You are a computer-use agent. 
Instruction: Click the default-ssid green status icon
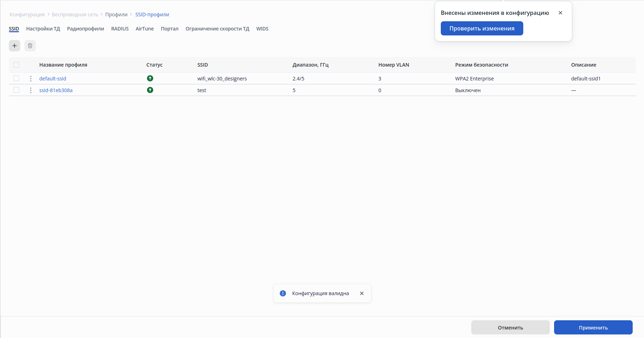point(150,78)
